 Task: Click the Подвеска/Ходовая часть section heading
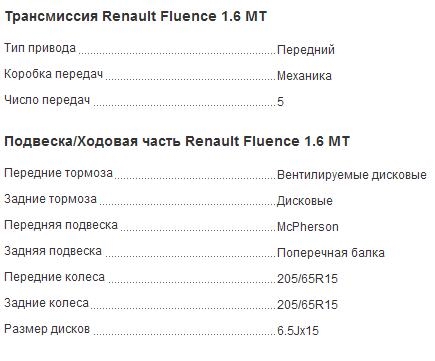177,142
